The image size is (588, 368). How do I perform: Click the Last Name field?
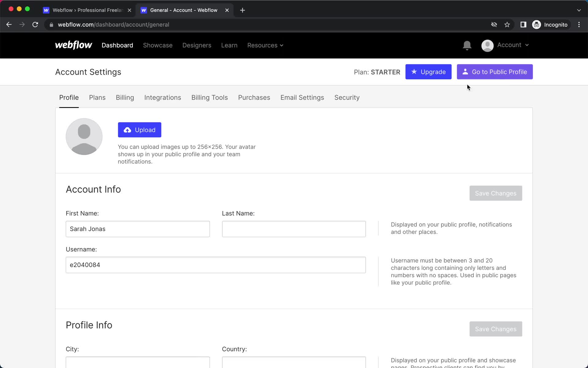(x=294, y=229)
